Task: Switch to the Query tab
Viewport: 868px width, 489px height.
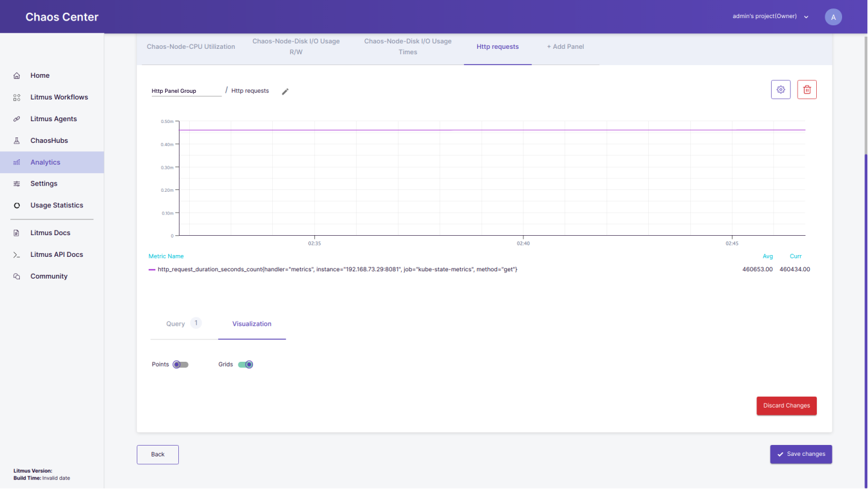Action: [x=176, y=324]
